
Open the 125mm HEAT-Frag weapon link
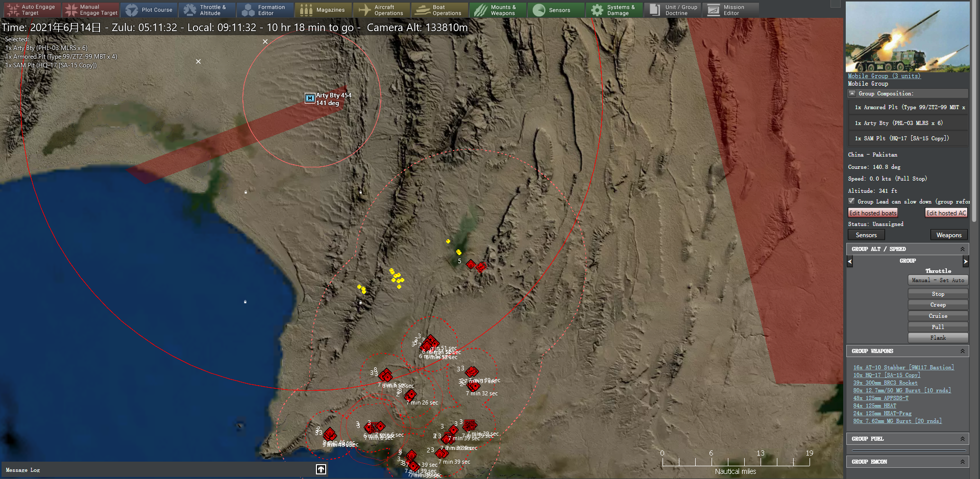point(882,413)
